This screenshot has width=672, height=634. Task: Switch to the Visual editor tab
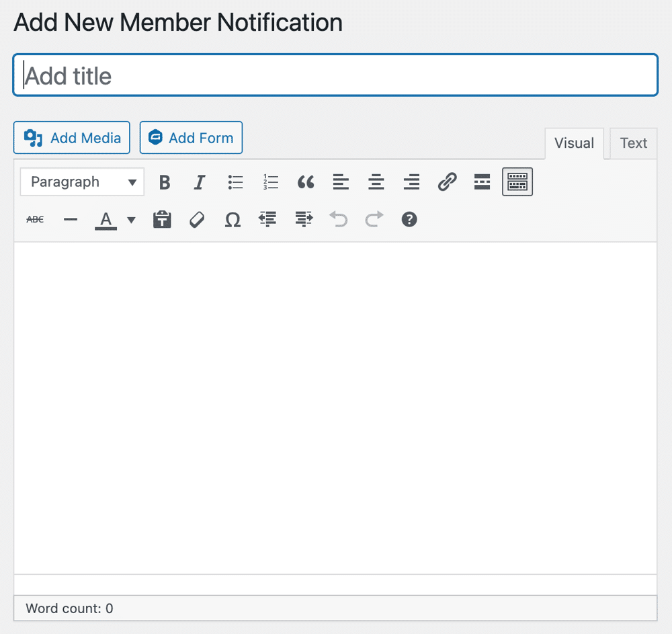(575, 143)
